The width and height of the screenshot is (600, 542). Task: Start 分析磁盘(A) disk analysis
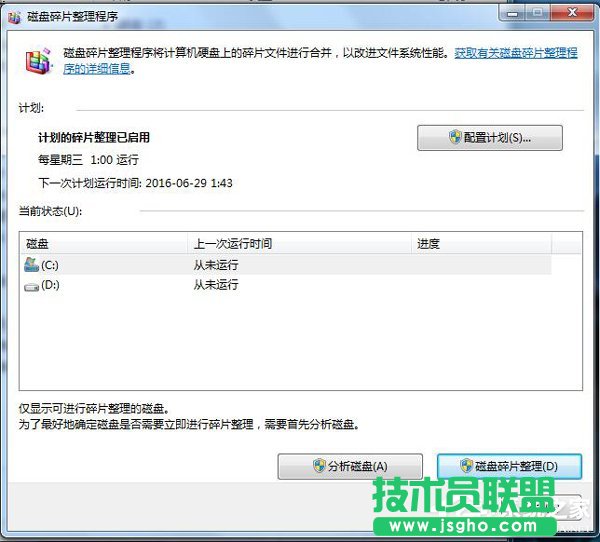pos(350,466)
